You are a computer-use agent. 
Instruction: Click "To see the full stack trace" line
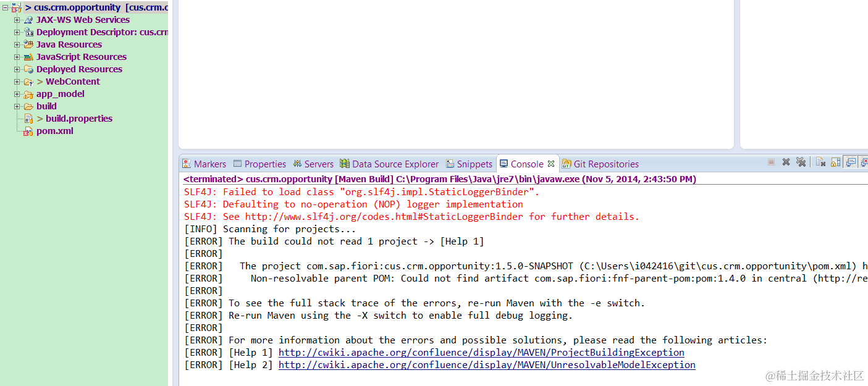415,303
